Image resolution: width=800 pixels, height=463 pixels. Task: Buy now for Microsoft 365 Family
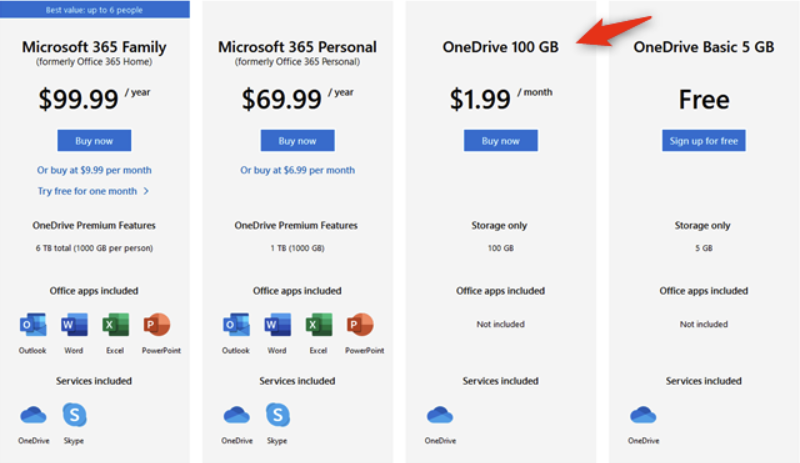[94, 140]
